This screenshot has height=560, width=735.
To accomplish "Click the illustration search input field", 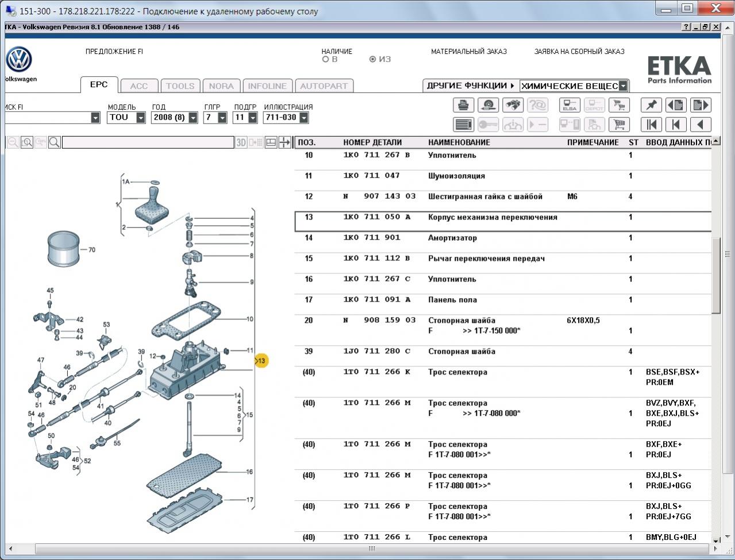I will 148,142.
